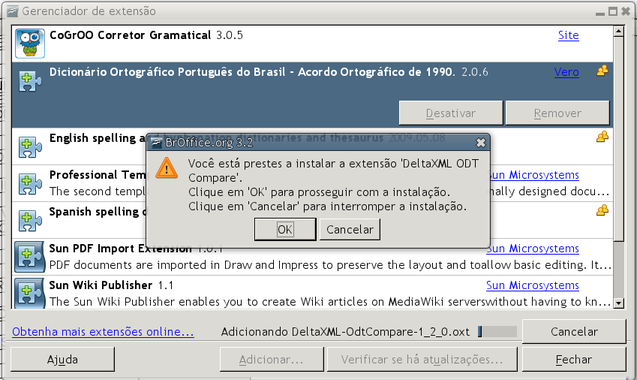Click the shared-users icon on Spanish spelling row
Viewport: 637px width, 380px height.
[x=602, y=210]
